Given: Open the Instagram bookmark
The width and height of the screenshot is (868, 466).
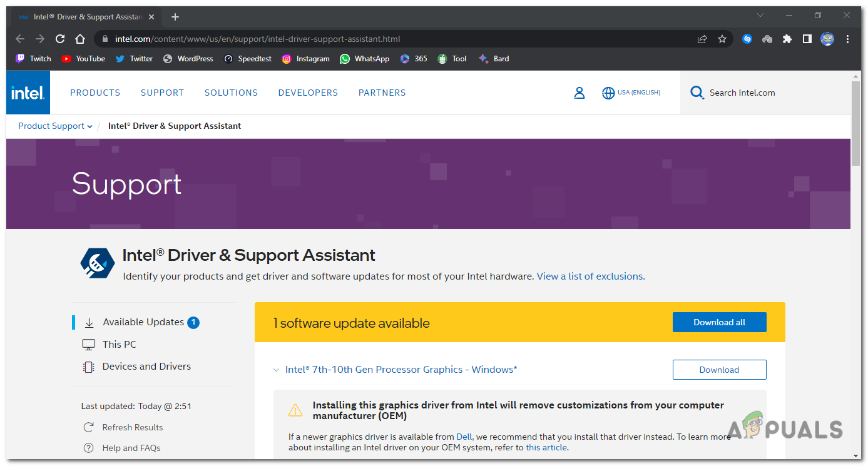Looking at the screenshot, I should 305,59.
